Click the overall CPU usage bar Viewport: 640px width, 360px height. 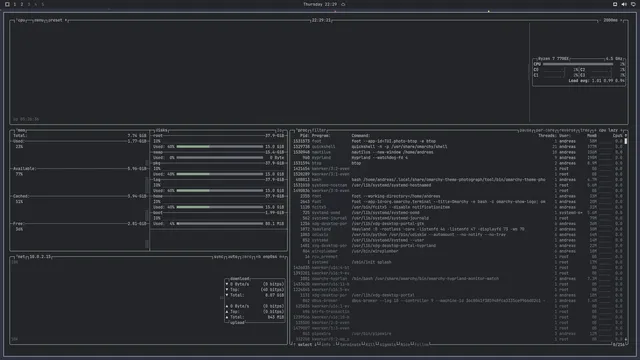click(x=578, y=64)
